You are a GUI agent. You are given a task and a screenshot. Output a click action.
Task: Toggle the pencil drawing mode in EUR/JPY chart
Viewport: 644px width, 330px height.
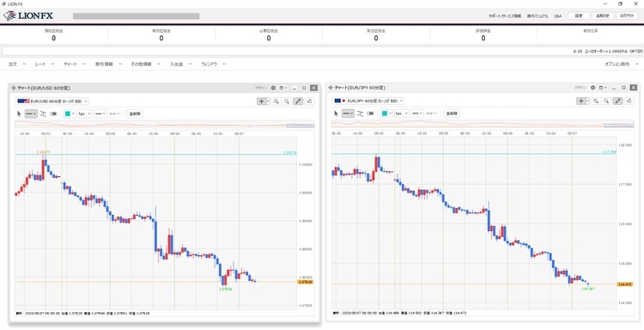coord(617,101)
